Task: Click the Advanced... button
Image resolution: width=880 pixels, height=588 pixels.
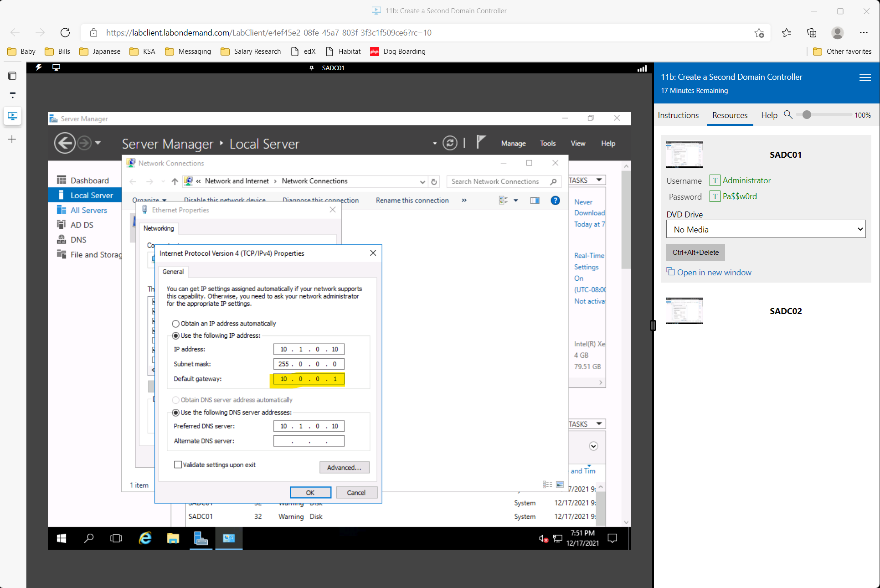Action: point(344,468)
